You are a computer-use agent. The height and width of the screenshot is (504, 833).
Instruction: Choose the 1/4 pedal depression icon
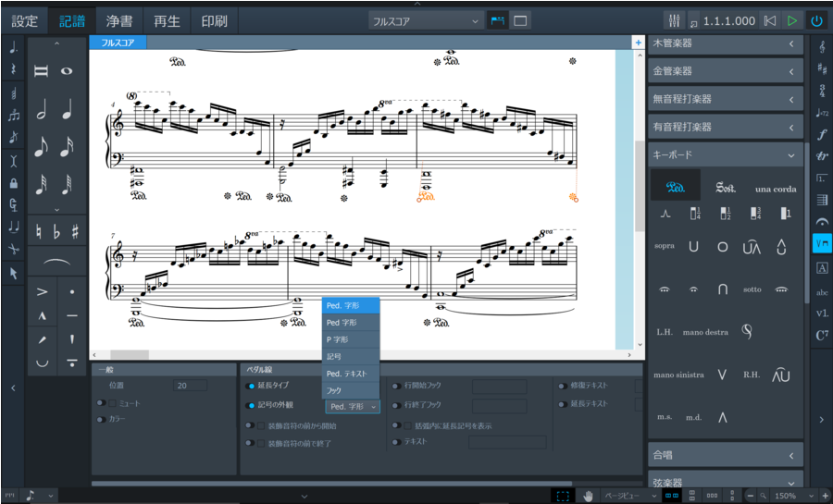point(695,214)
